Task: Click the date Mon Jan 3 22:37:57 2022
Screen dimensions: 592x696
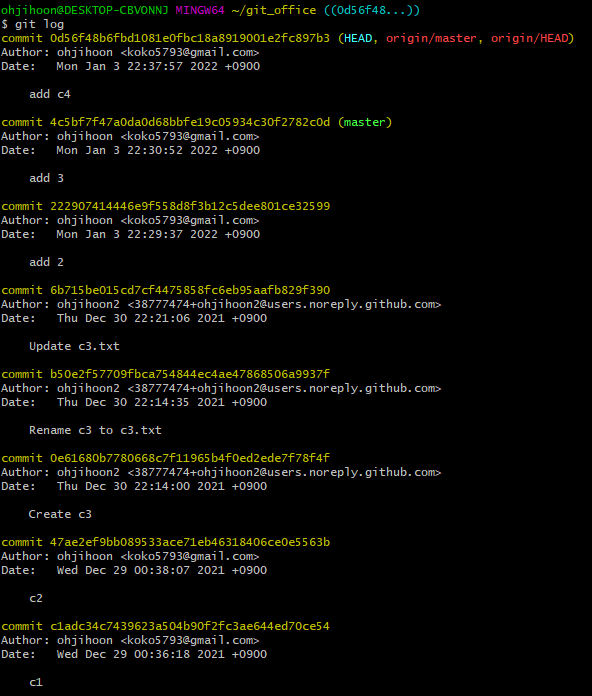Action: coord(137,66)
